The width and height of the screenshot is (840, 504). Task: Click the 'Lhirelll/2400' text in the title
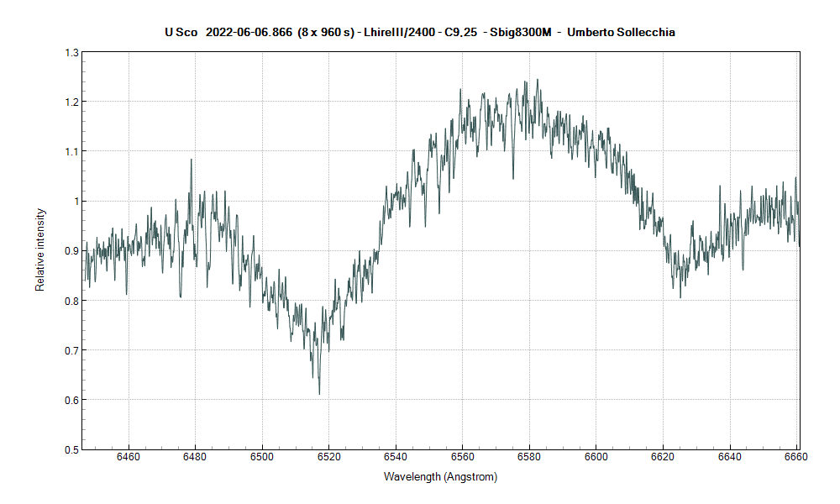coord(399,32)
